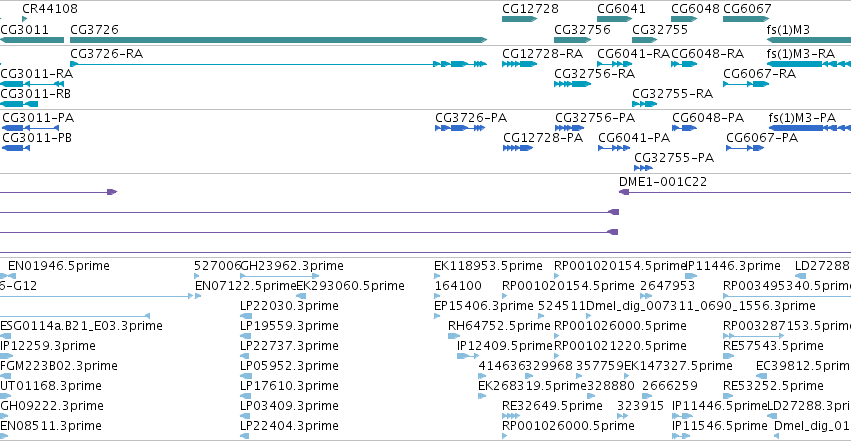Select EST ESG0114a.B21_E03.3prime

point(81,326)
